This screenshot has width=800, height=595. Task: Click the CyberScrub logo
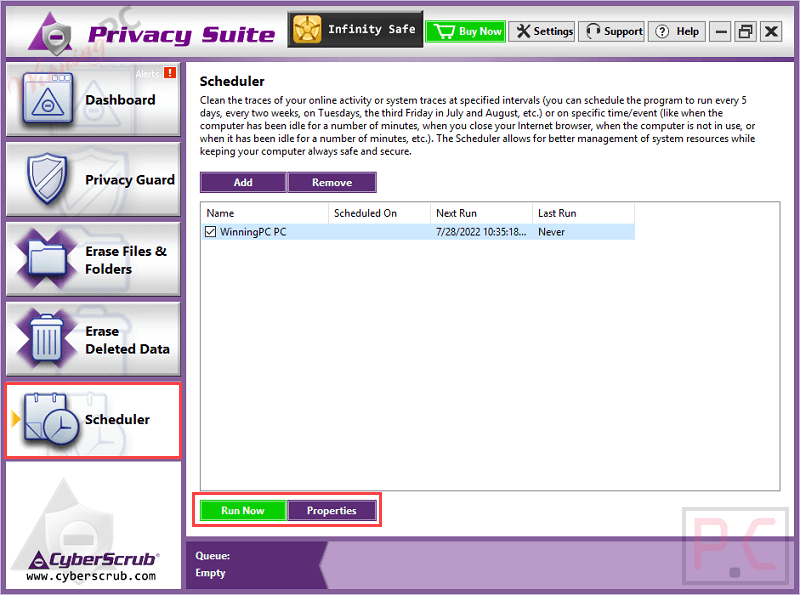92,559
